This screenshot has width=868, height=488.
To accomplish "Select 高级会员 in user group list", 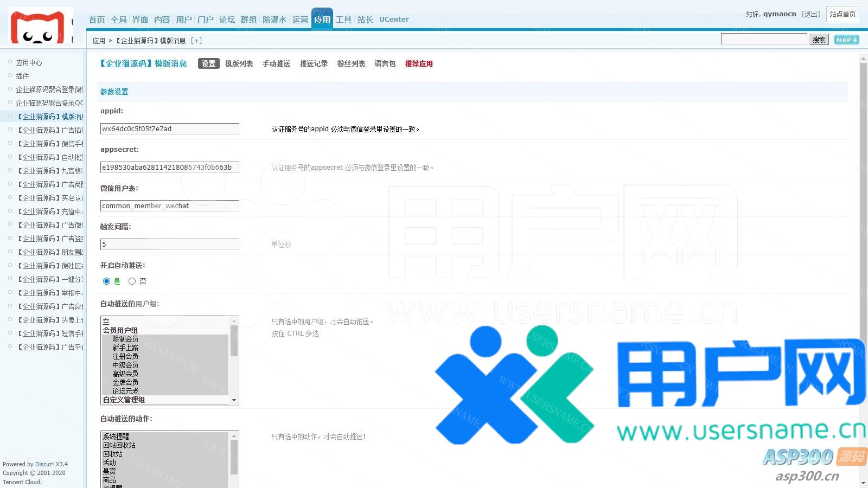I will (x=125, y=374).
